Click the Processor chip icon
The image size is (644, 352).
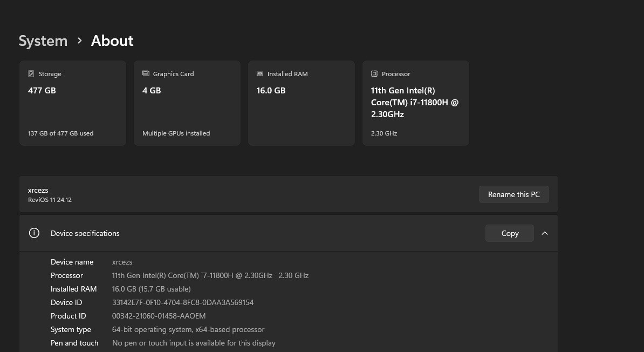(374, 73)
